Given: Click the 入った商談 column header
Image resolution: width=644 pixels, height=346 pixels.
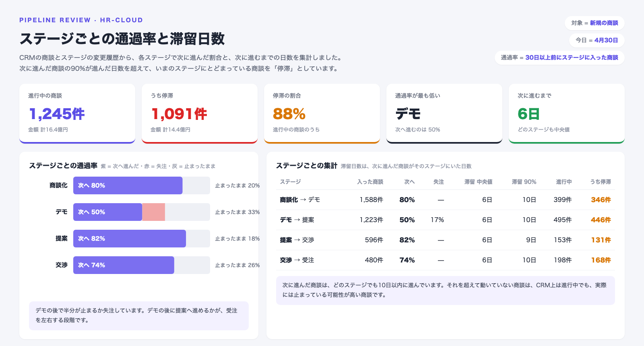Looking at the screenshot, I should (x=370, y=182).
